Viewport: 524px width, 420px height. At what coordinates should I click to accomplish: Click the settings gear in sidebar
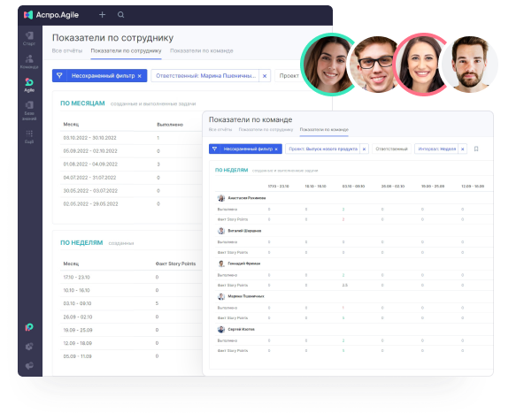coord(29,347)
